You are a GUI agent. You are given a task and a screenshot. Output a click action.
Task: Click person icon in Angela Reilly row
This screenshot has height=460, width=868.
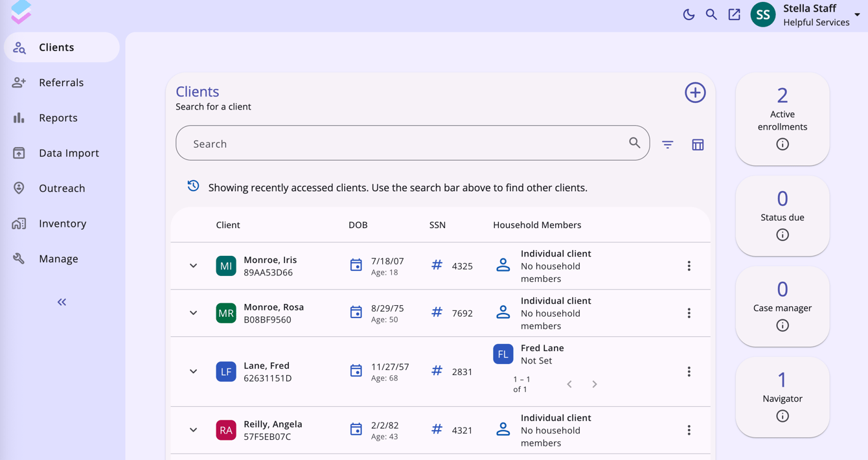(x=503, y=429)
